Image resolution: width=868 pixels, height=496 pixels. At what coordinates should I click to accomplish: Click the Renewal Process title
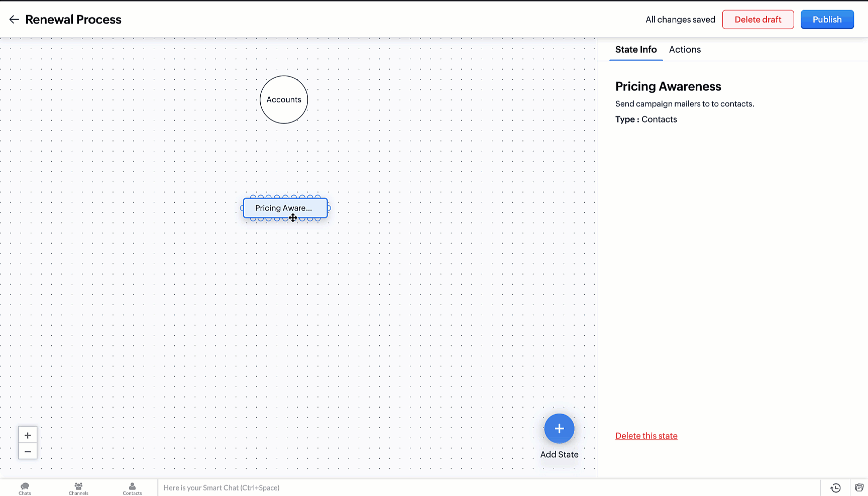point(73,20)
